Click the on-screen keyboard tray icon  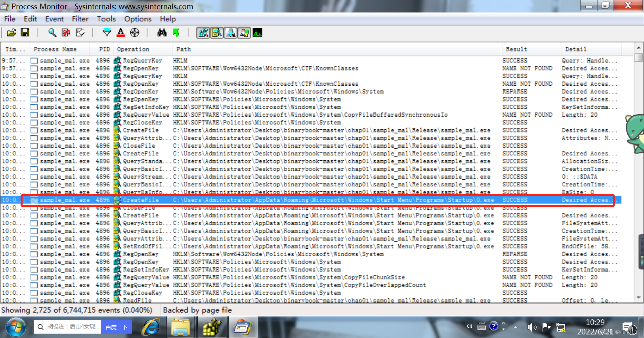482,326
